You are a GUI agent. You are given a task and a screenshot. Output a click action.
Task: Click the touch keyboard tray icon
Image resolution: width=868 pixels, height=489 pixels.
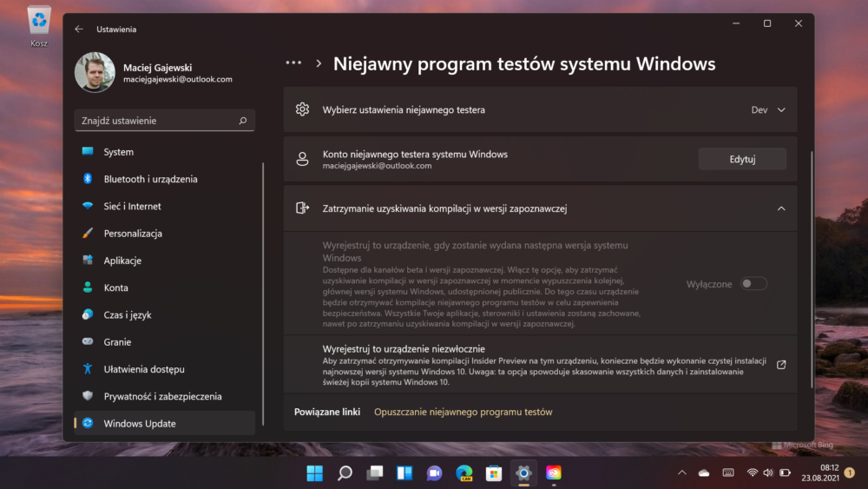[x=728, y=473]
